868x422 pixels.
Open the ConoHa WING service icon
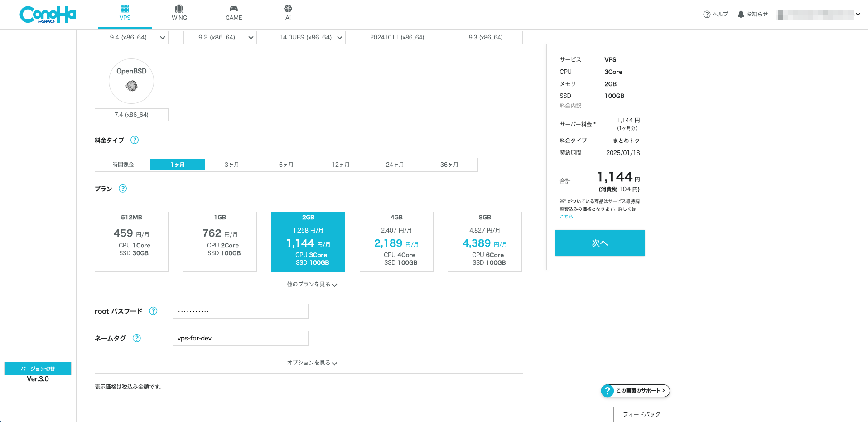[x=179, y=12]
